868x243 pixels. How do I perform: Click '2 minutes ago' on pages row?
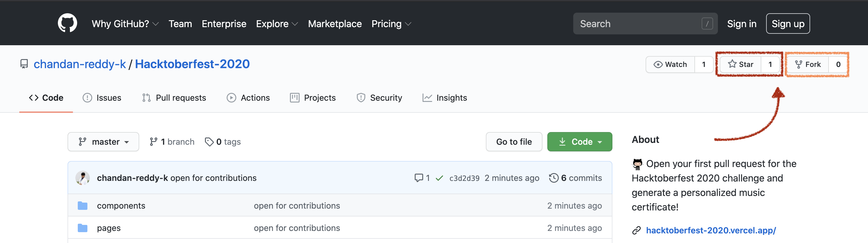click(574, 228)
